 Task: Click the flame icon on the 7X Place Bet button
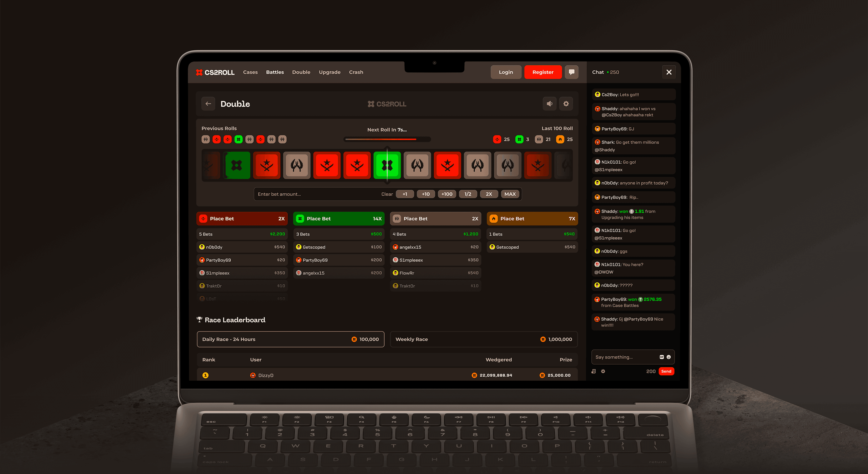click(494, 218)
